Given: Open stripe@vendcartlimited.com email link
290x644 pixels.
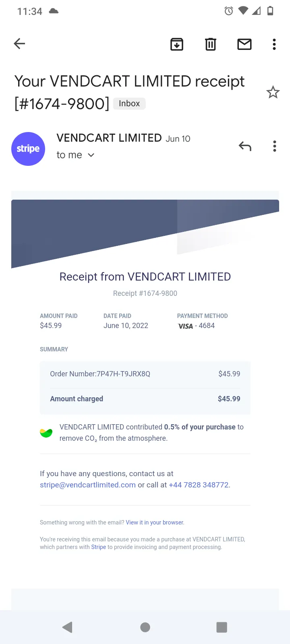Looking at the screenshot, I should click(x=88, y=485).
